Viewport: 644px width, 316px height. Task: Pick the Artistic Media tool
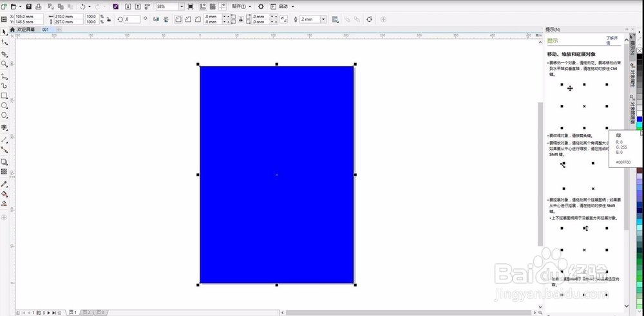[x=4, y=86]
